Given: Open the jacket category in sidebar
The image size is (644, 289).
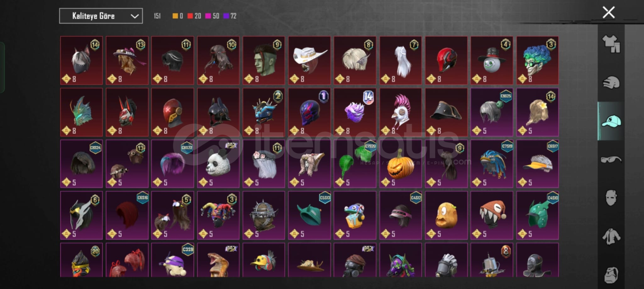Looking at the screenshot, I should coord(611,237).
